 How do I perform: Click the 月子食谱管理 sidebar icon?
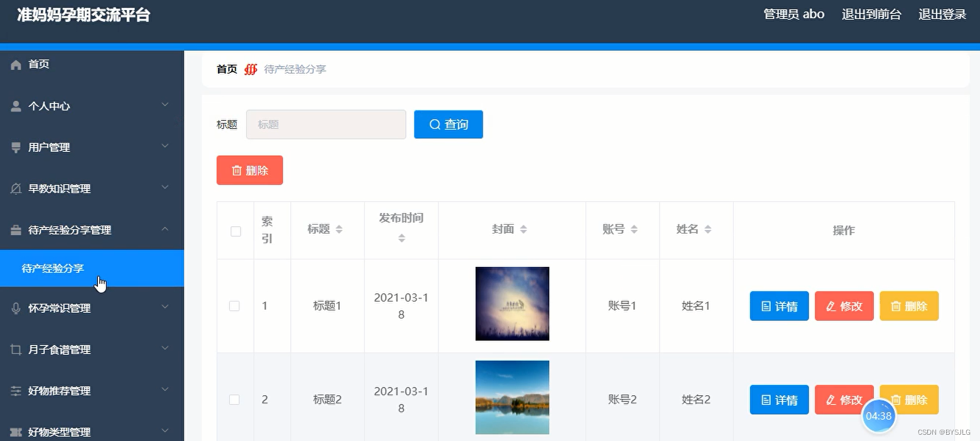click(x=14, y=349)
